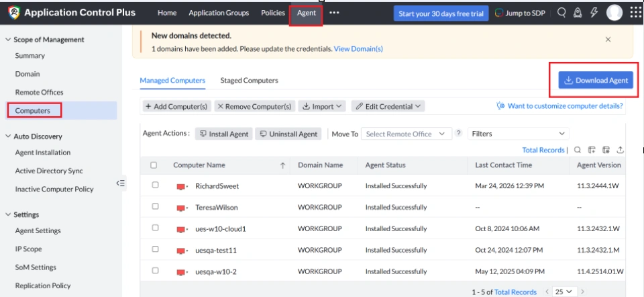Open the View Domain(s) link
This screenshot has height=297, width=644.
coord(358,48)
